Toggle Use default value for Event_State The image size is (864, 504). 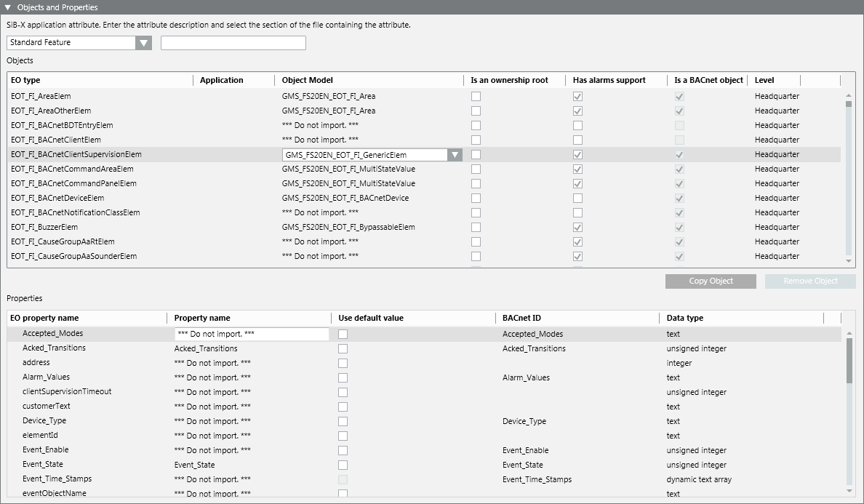(x=343, y=465)
